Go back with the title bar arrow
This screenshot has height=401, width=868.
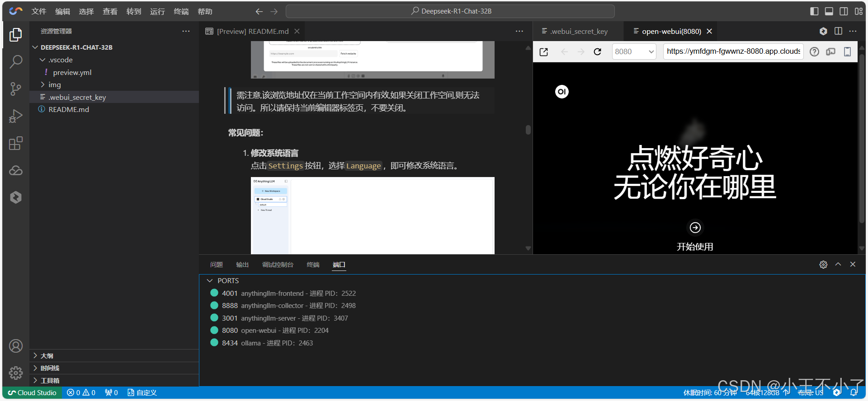259,11
